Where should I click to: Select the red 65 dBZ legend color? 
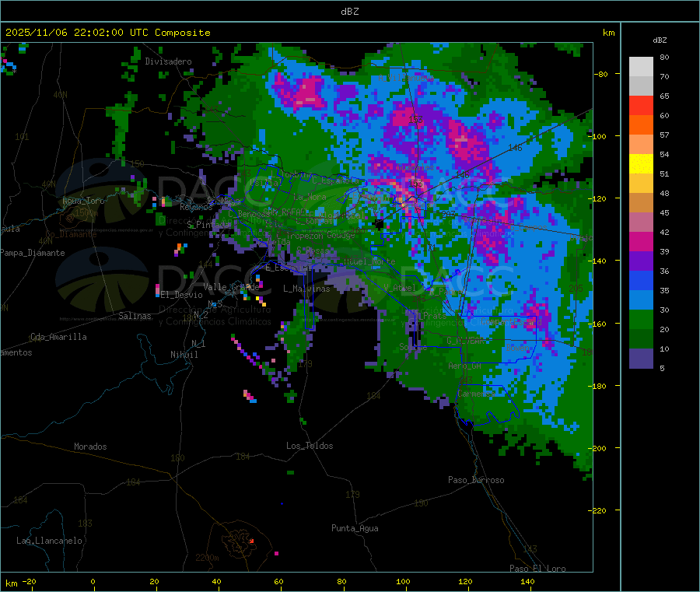click(x=641, y=105)
